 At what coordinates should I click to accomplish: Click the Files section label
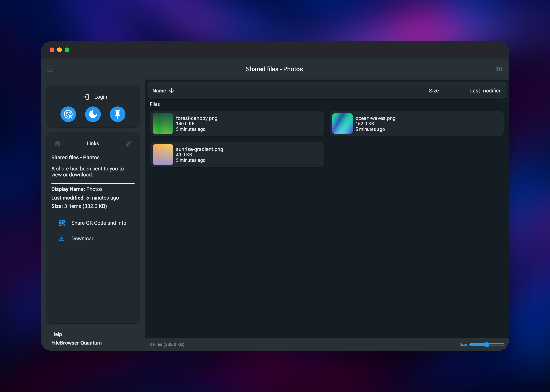coord(155,104)
